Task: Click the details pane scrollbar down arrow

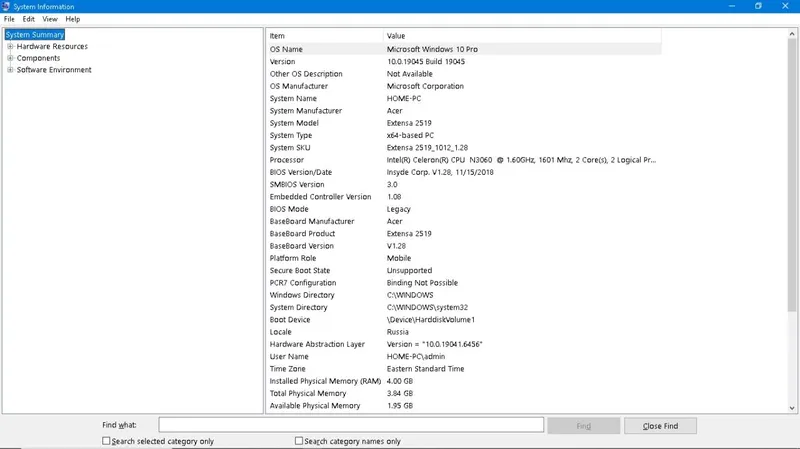Action: [x=792, y=408]
